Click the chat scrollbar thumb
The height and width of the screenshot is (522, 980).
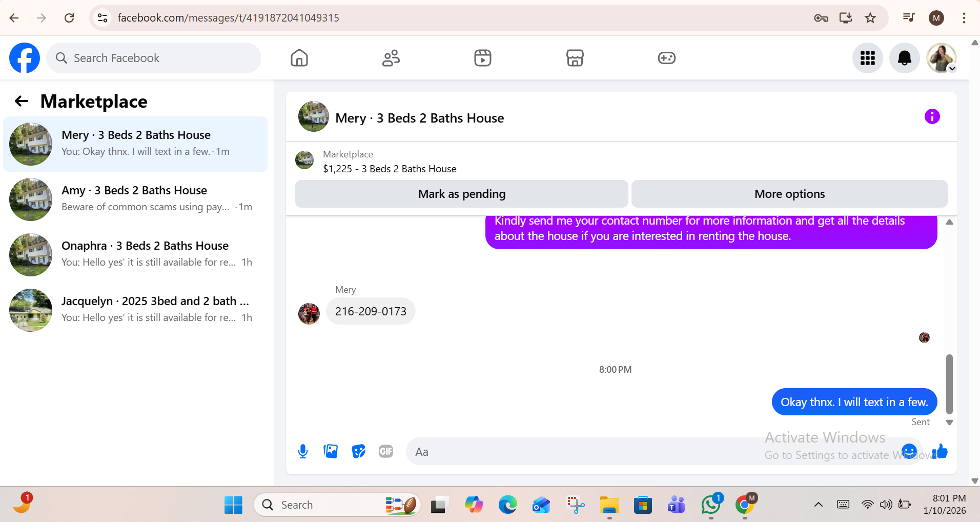click(949, 384)
